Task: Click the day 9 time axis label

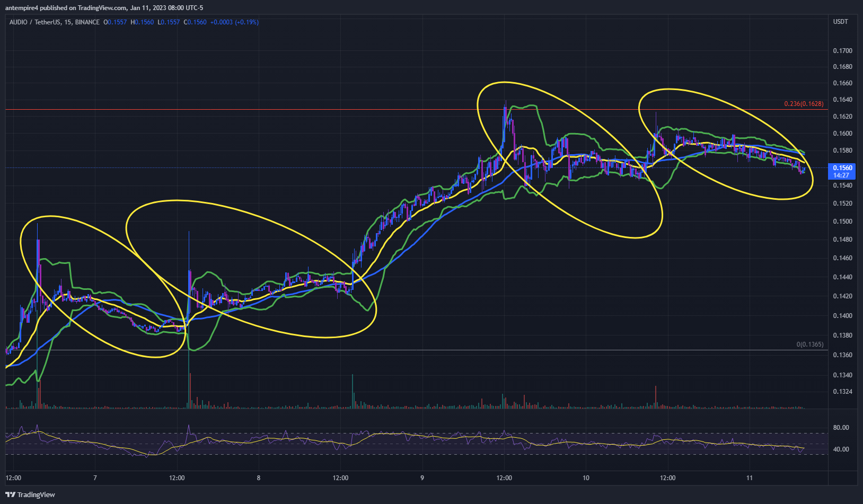Action: (422, 478)
